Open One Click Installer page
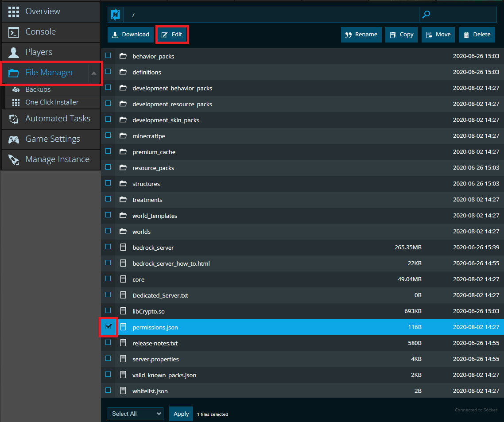Viewport: 504px width, 422px height. coord(52,102)
